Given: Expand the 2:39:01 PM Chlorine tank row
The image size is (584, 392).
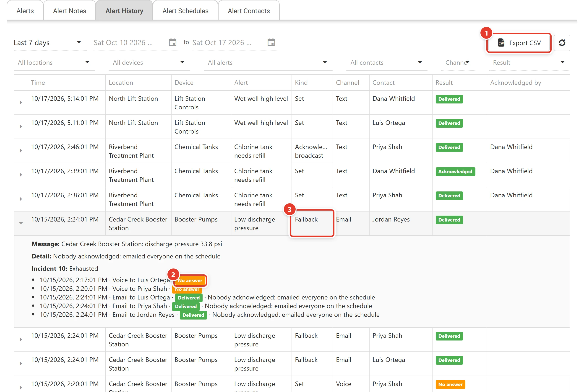Looking at the screenshot, I should tap(21, 175).
